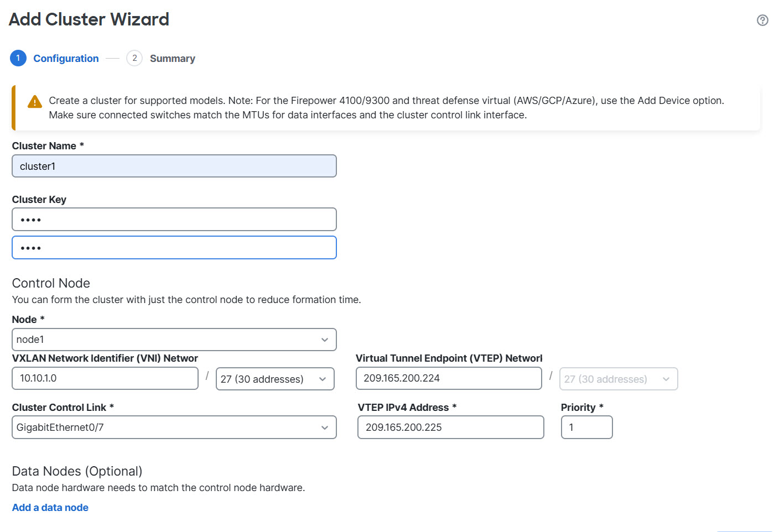The image size is (774, 532).
Task: Click the step 2 circle indicator
Action: (134, 58)
